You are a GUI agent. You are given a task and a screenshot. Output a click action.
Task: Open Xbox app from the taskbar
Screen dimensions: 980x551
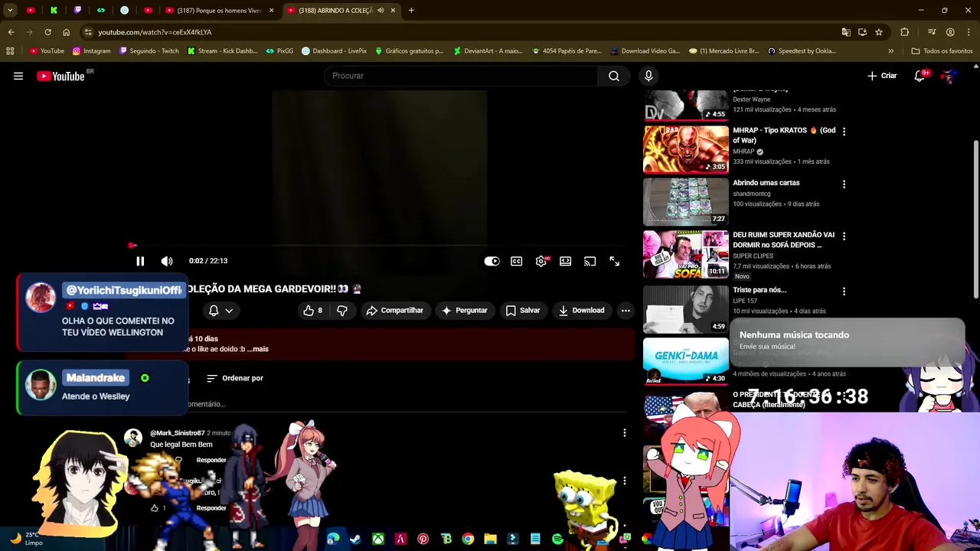tap(378, 540)
